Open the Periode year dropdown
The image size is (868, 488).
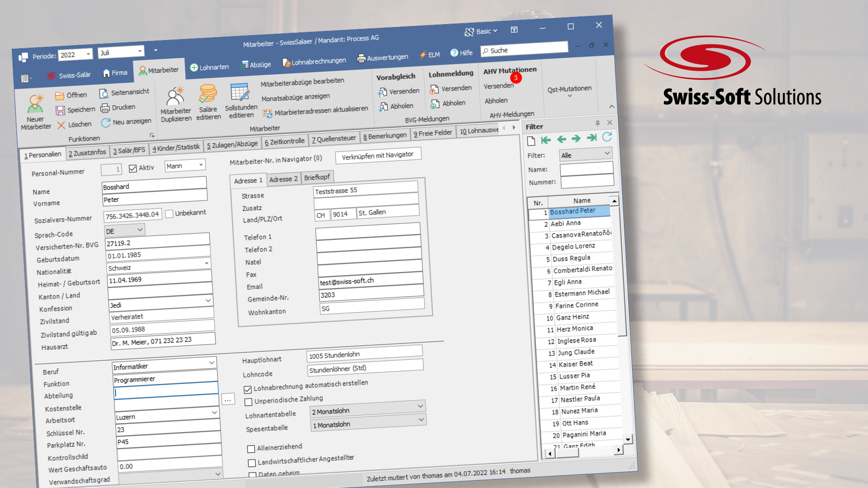tap(88, 53)
